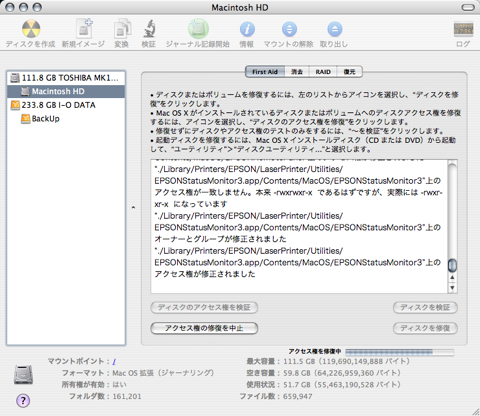Click the Verify Disk (ディスクを検証) button

pyautogui.click(x=425, y=307)
